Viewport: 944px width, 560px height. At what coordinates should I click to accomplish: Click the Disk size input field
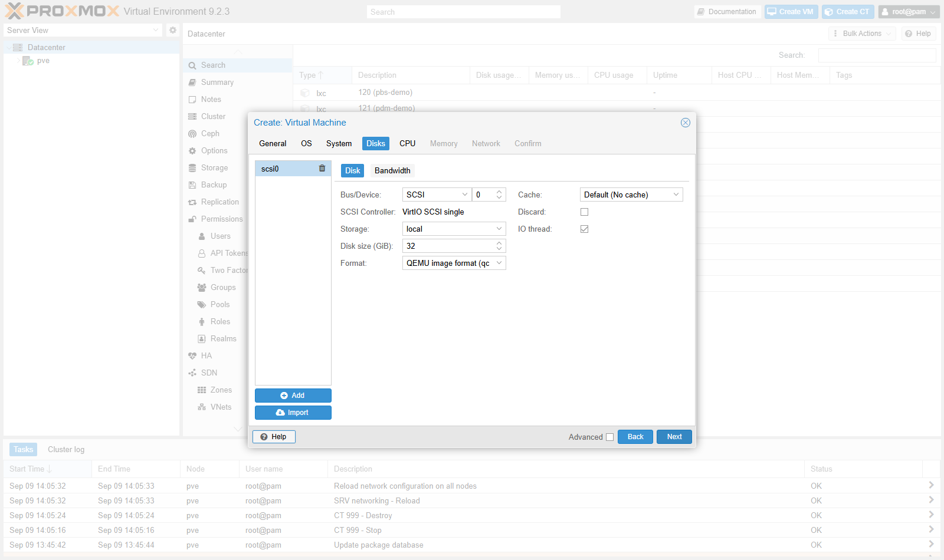448,246
